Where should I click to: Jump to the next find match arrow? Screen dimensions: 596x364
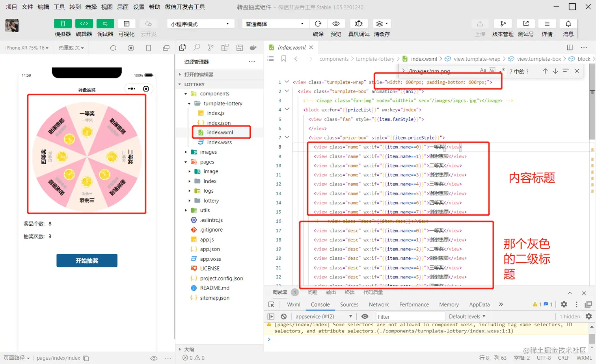[x=555, y=71]
